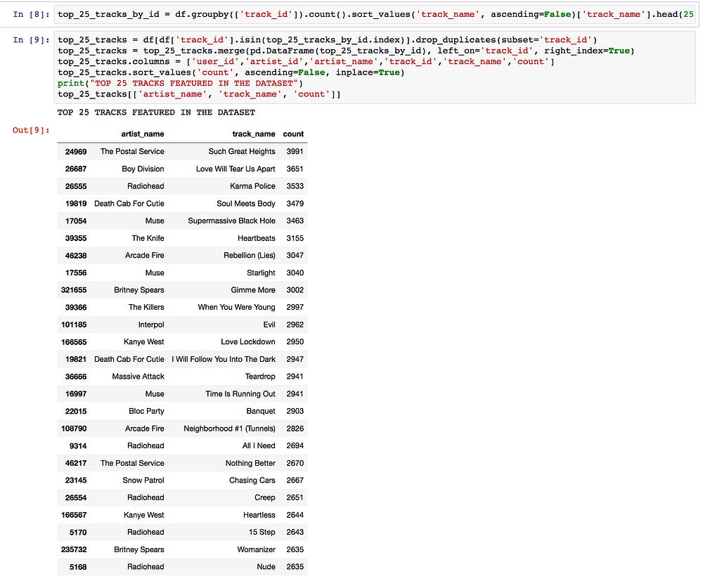Click track cell Heartless

tap(259, 516)
